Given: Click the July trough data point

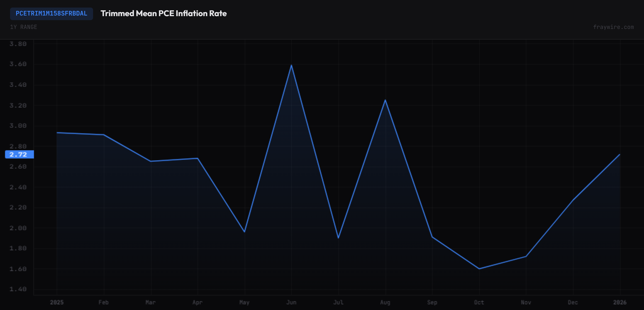Looking at the screenshot, I should tap(338, 238).
